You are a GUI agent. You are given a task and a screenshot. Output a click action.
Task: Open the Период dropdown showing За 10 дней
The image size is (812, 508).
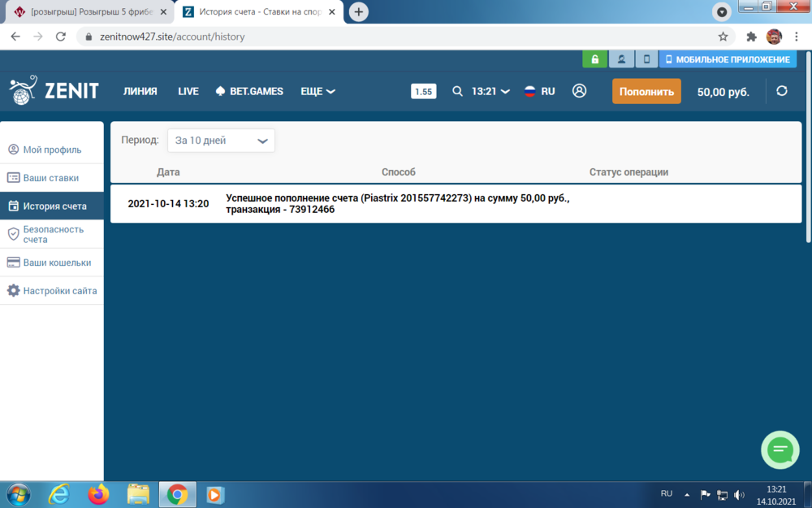[219, 140]
